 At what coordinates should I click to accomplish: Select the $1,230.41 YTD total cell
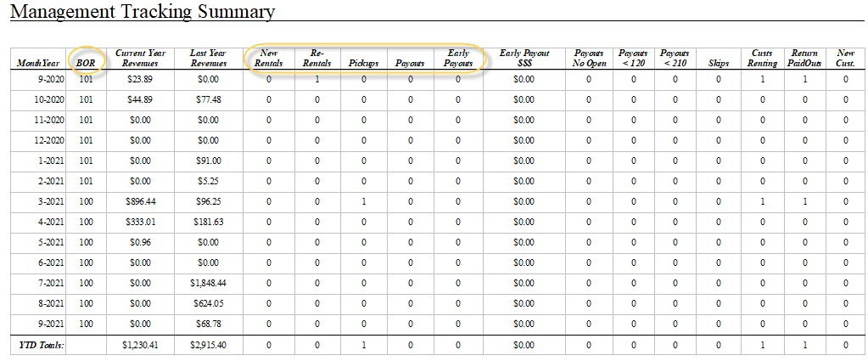coord(139,345)
